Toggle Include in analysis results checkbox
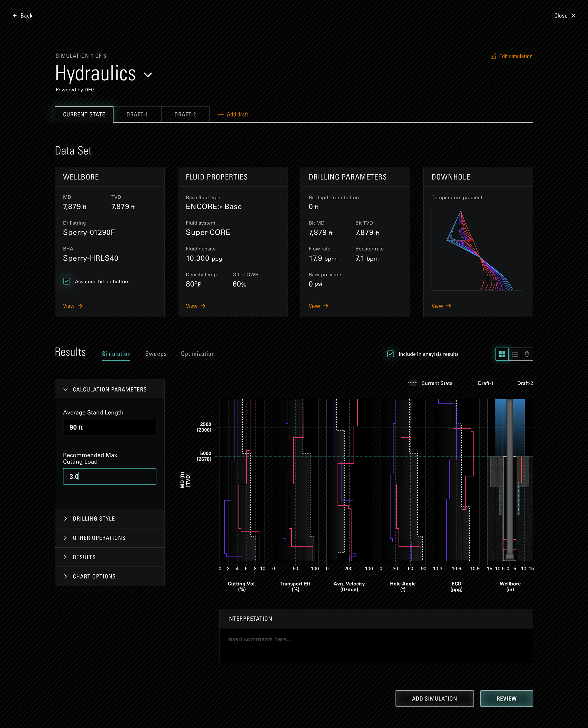This screenshot has height=728, width=588. point(391,354)
